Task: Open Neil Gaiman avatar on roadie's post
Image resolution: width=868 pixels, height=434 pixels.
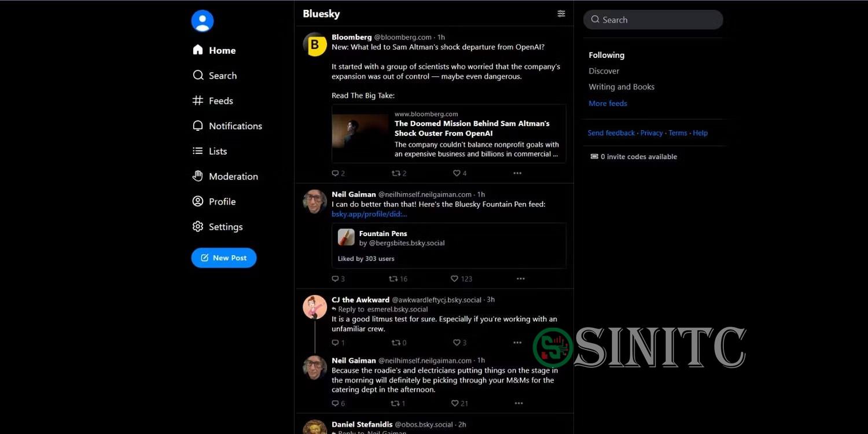Action: tap(315, 367)
